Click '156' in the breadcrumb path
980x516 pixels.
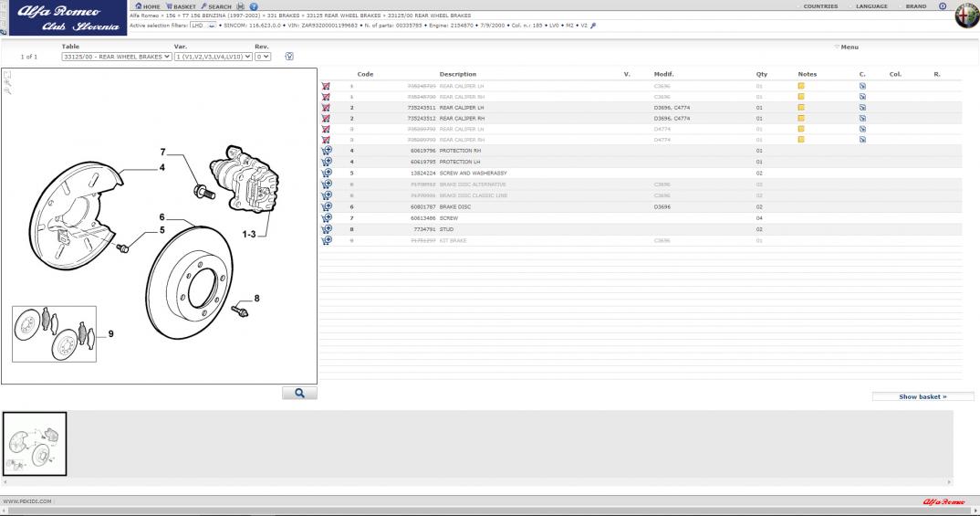pos(171,16)
